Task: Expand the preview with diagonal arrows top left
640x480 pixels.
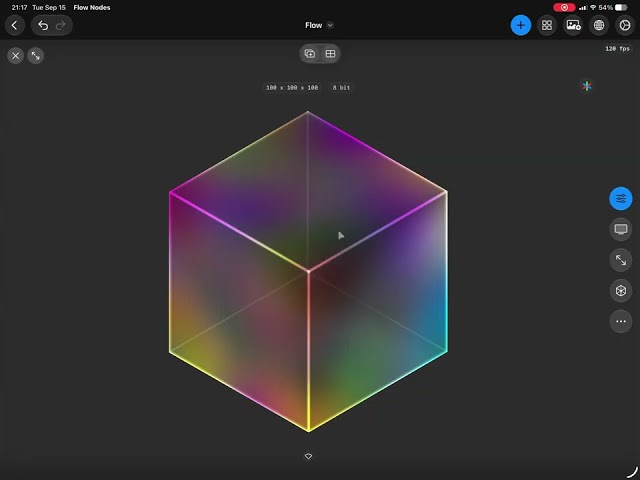Action: tap(36, 56)
